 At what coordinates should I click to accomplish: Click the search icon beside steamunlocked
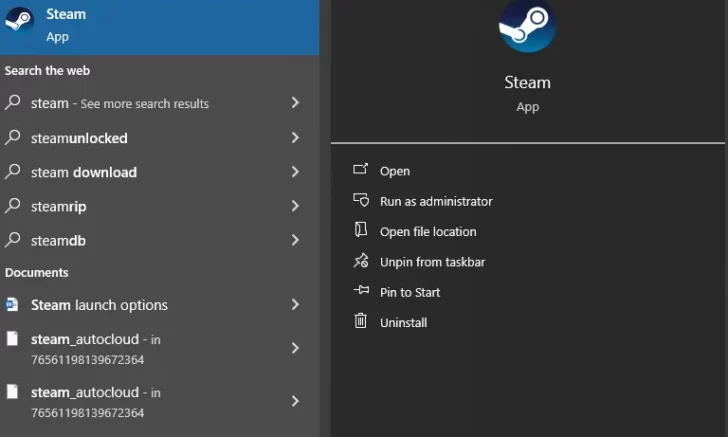tap(13, 137)
